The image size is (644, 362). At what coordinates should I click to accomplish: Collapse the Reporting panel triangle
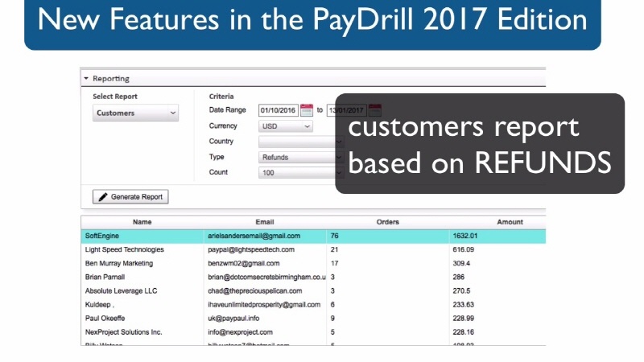(x=86, y=78)
